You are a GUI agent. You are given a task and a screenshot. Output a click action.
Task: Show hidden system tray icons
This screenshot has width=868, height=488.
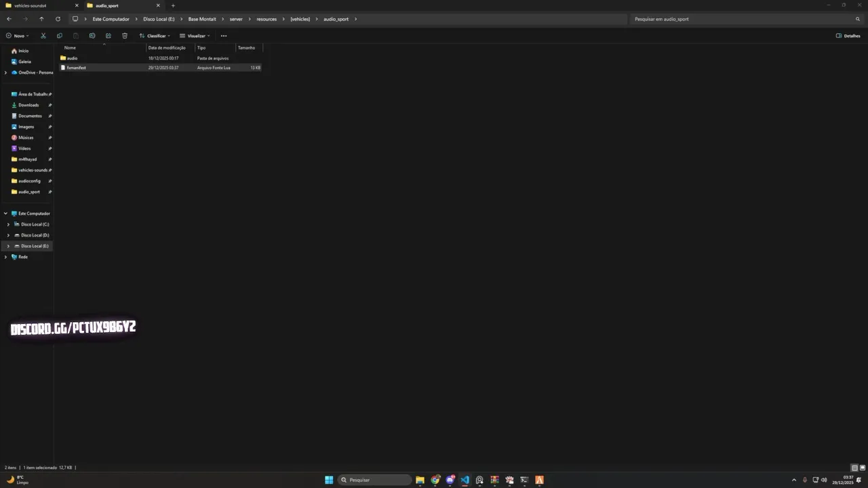tap(794, 480)
